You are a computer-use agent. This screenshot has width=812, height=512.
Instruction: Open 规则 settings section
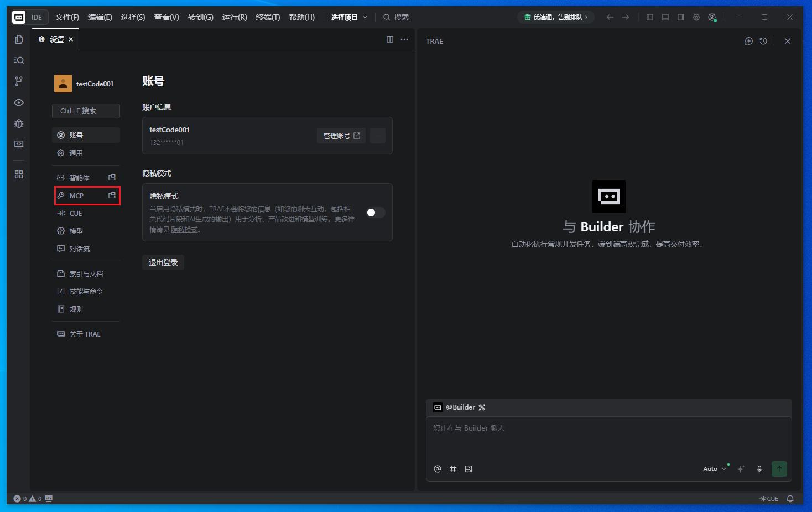point(86,309)
